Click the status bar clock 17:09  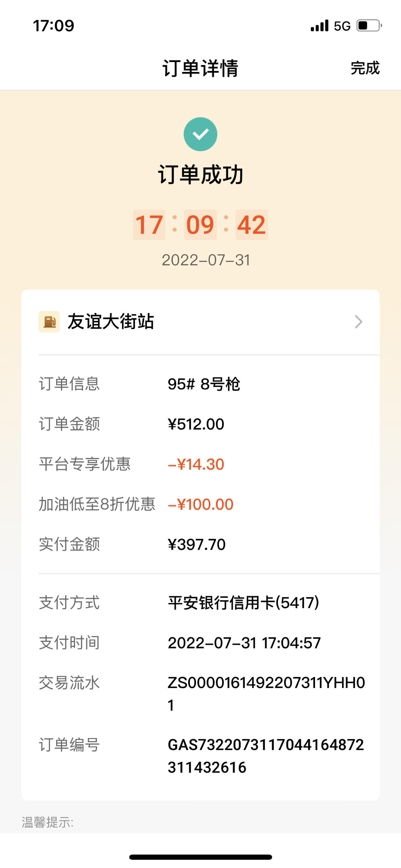tap(53, 26)
